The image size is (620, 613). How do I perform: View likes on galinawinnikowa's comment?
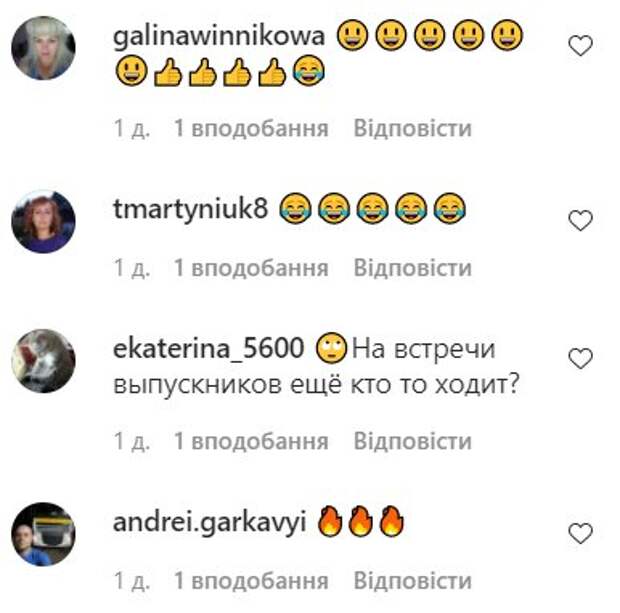(x=251, y=129)
